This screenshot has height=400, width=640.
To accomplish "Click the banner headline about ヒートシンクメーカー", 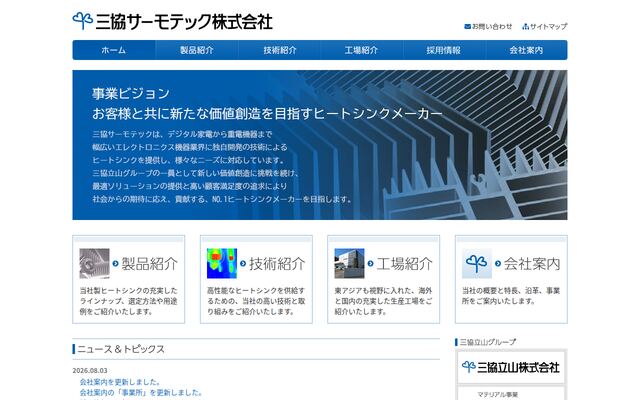I will 267,113.
